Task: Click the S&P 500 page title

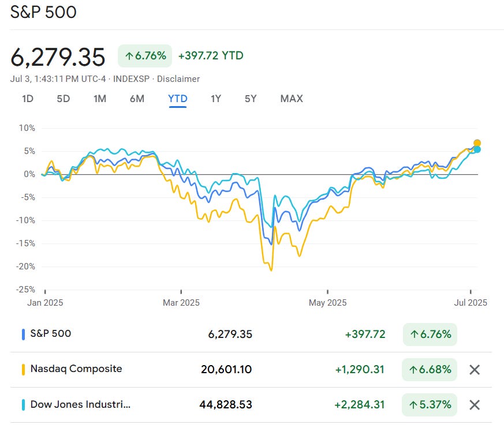Action: pos(43,12)
